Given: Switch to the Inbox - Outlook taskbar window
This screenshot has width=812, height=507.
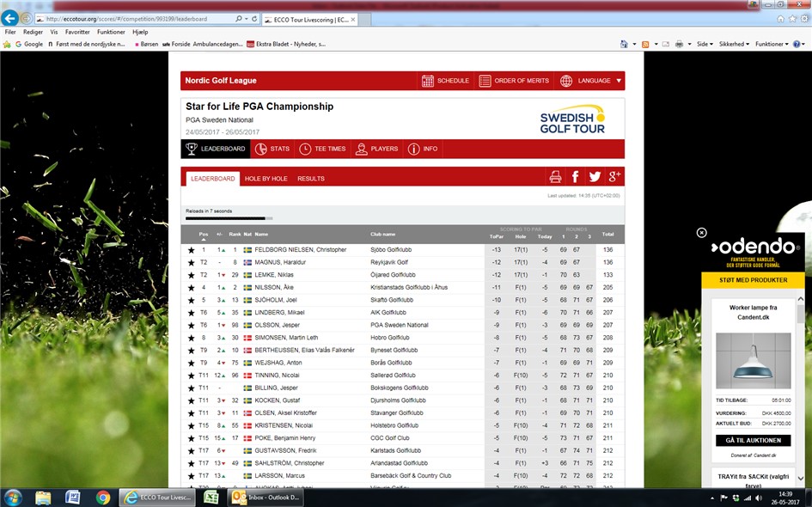Looking at the screenshot, I should tap(266, 498).
